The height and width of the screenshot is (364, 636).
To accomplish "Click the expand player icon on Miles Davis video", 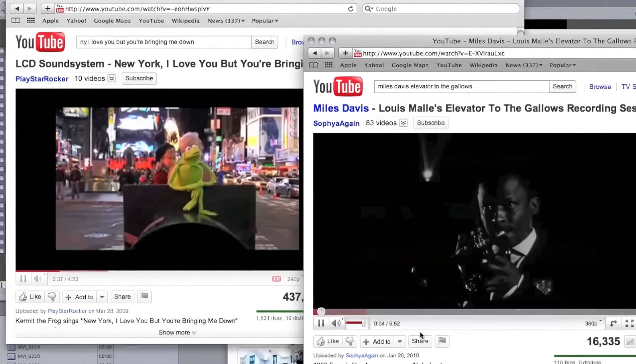I will (613, 323).
